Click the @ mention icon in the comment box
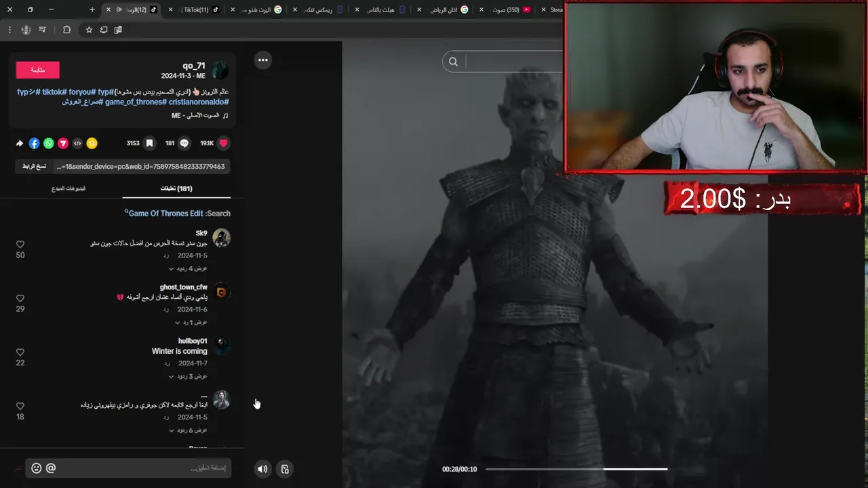 [x=51, y=468]
